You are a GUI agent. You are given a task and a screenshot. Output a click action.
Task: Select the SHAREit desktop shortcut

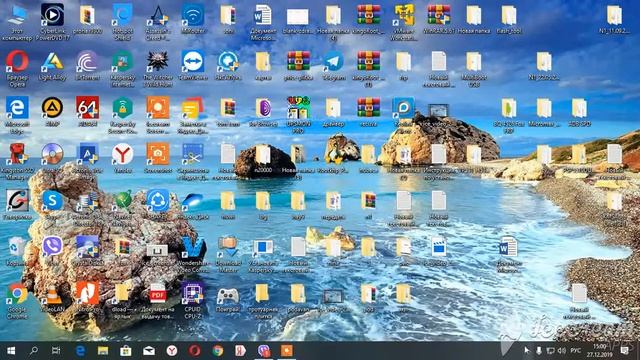tap(158, 205)
